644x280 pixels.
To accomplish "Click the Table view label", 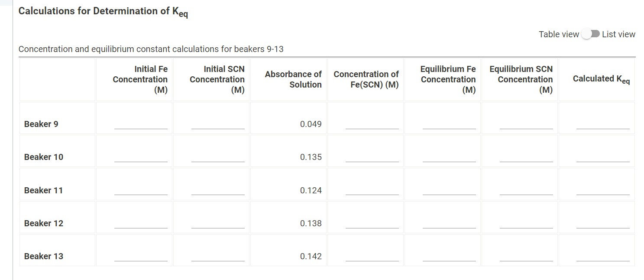I will (559, 33).
